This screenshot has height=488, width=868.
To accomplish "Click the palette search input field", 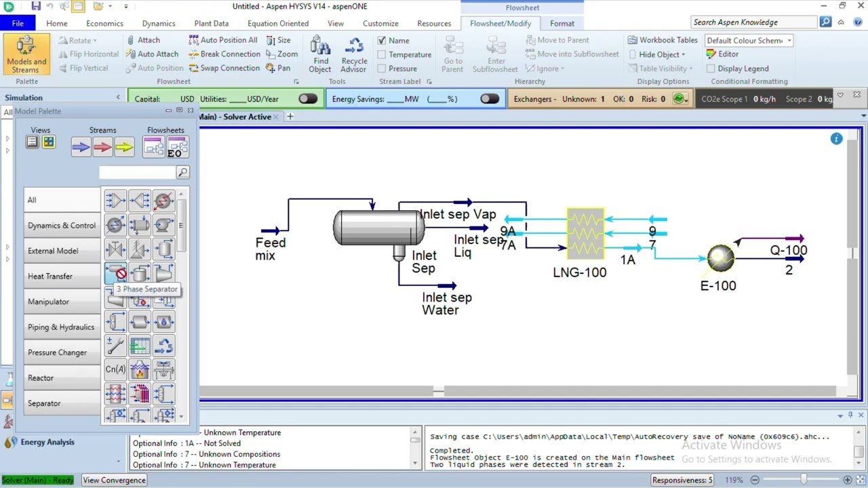I will click(x=137, y=173).
